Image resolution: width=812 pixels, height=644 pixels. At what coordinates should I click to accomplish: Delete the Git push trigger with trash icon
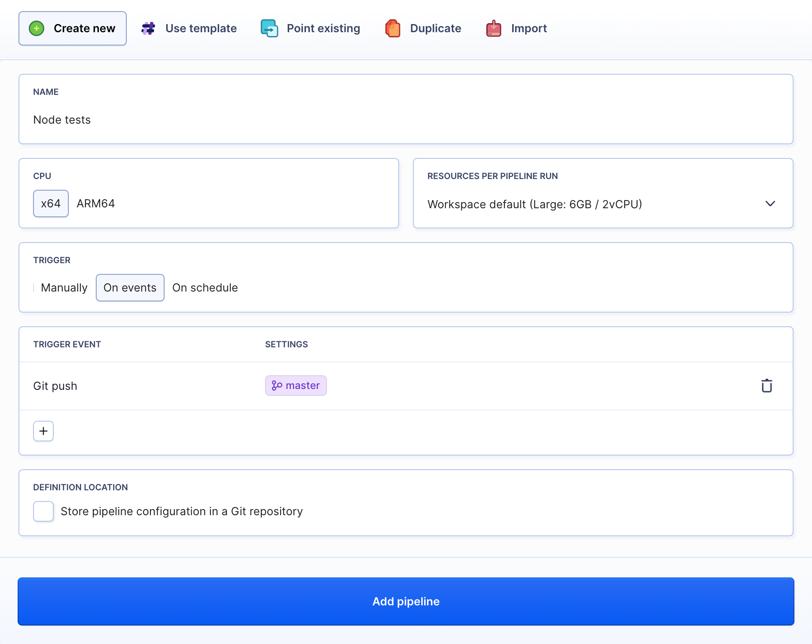[x=766, y=386]
